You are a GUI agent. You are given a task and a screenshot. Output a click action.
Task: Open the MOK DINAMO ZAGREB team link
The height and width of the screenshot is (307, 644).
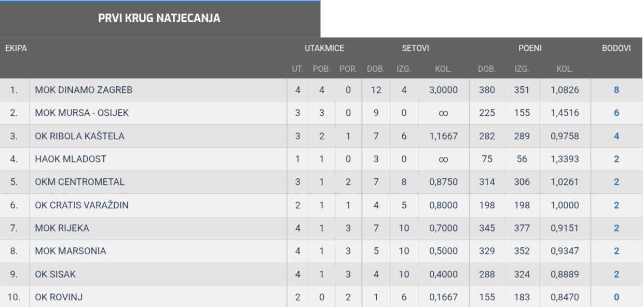(84, 90)
